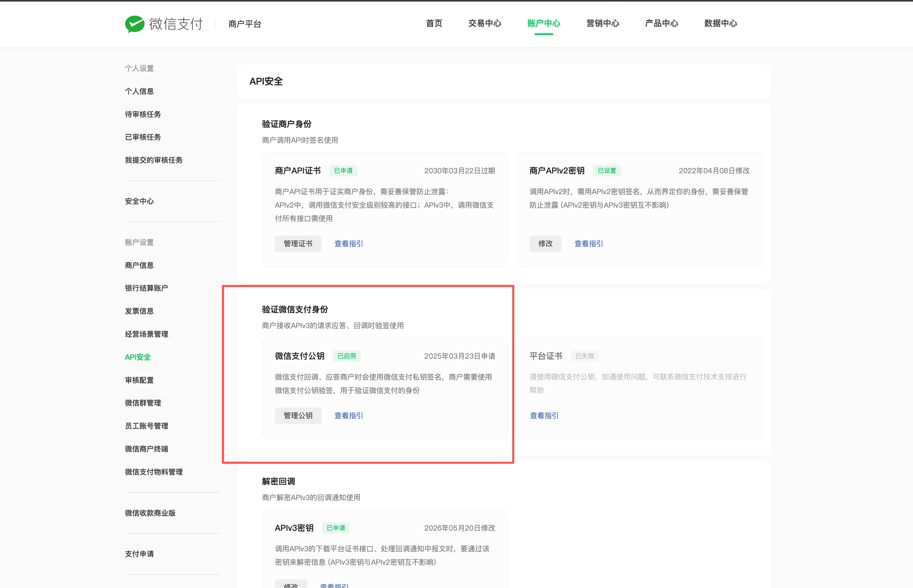Click the 验证微信支付身份 section heading
Image resolution: width=913 pixels, height=588 pixels.
[x=295, y=309]
